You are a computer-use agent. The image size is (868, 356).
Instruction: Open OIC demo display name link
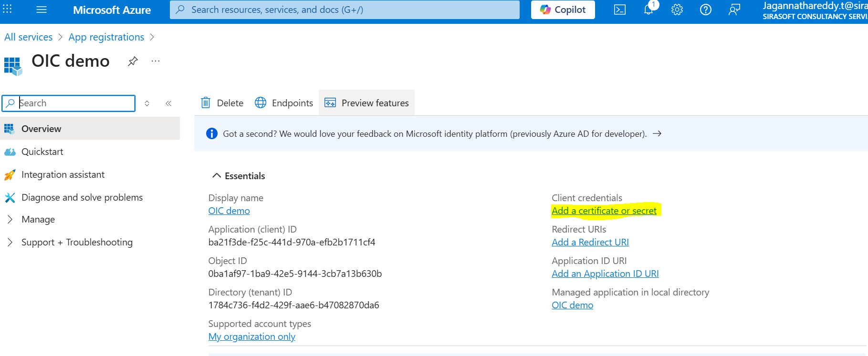coord(229,211)
